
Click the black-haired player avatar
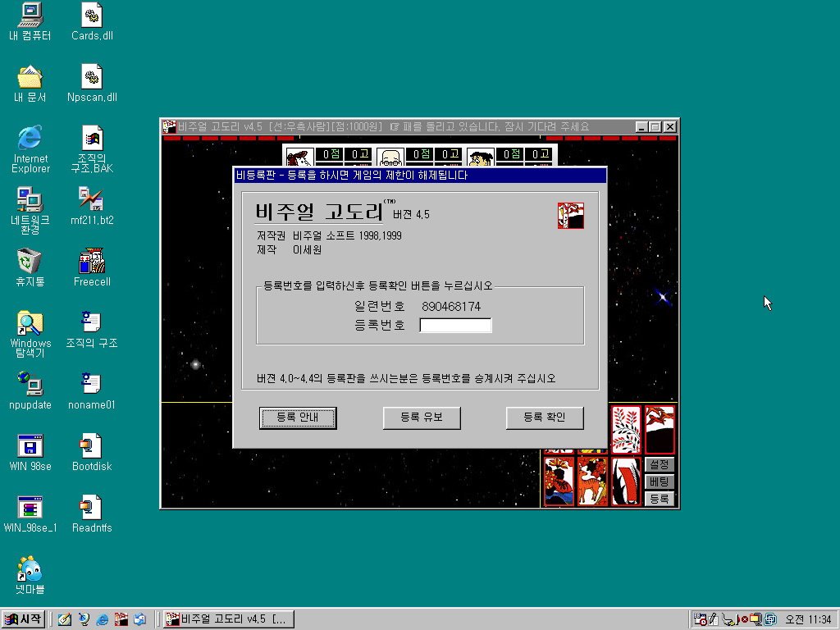tap(481, 157)
